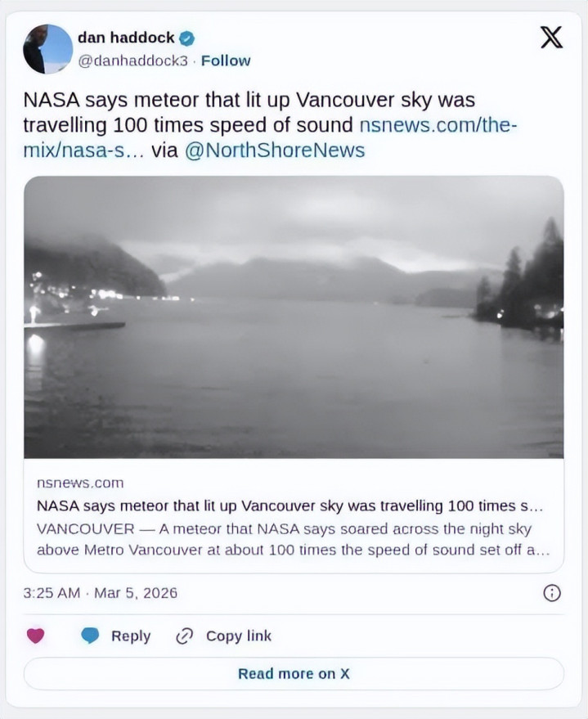The width and height of the screenshot is (588, 719).
Task: Open the nsnews.com/the-mix article link
Action: 438,126
